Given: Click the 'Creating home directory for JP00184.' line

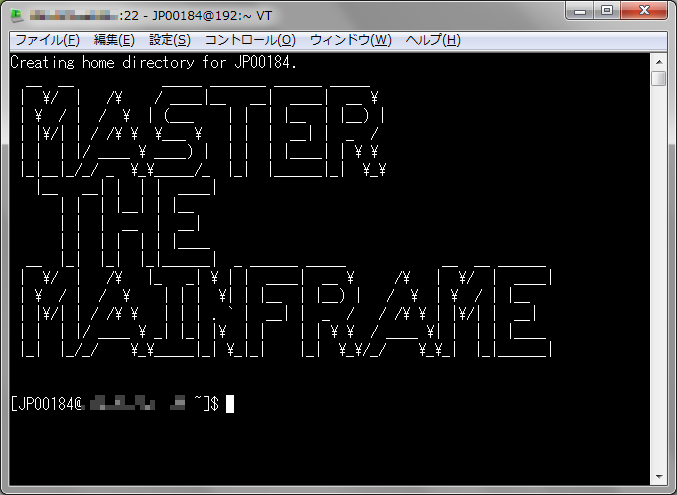Looking at the screenshot, I should [154, 63].
